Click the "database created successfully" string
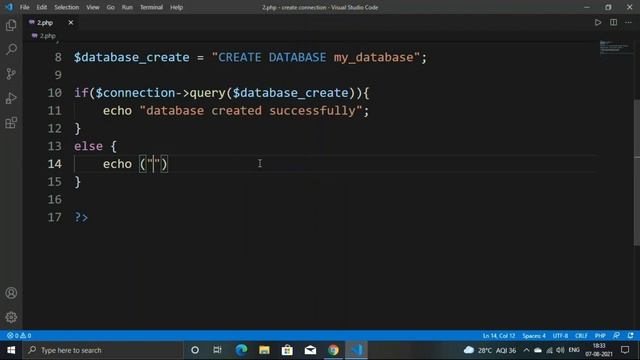The image size is (640, 360). tap(251, 111)
